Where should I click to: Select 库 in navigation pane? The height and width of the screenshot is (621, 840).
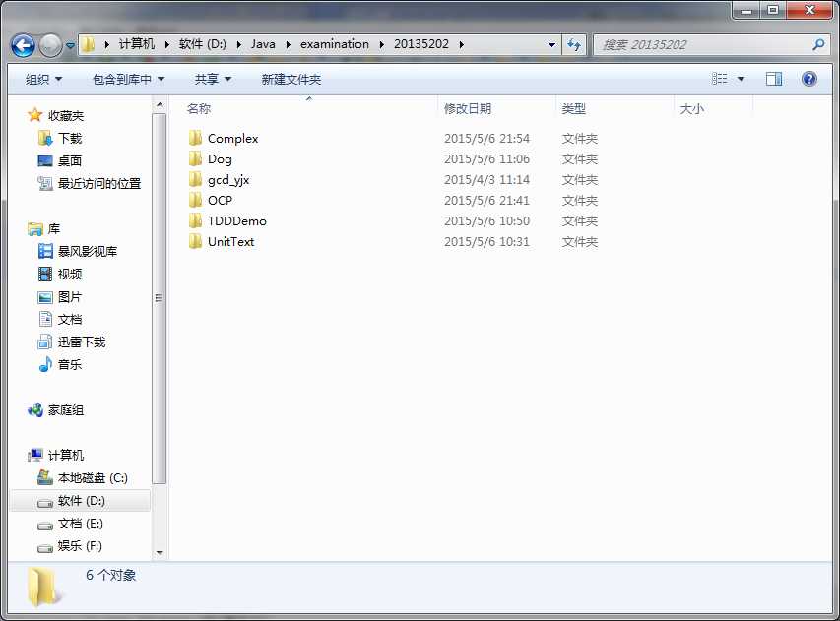(x=54, y=229)
